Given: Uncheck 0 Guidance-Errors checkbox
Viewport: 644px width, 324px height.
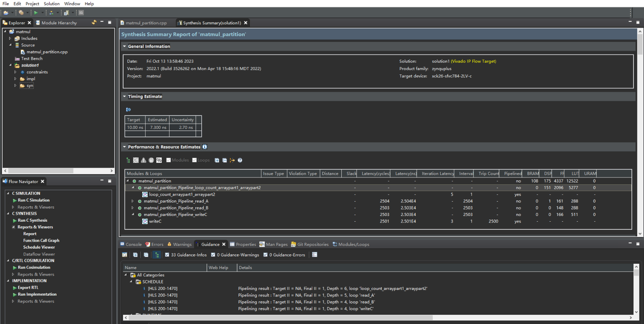Looking at the screenshot, I should [x=265, y=255].
